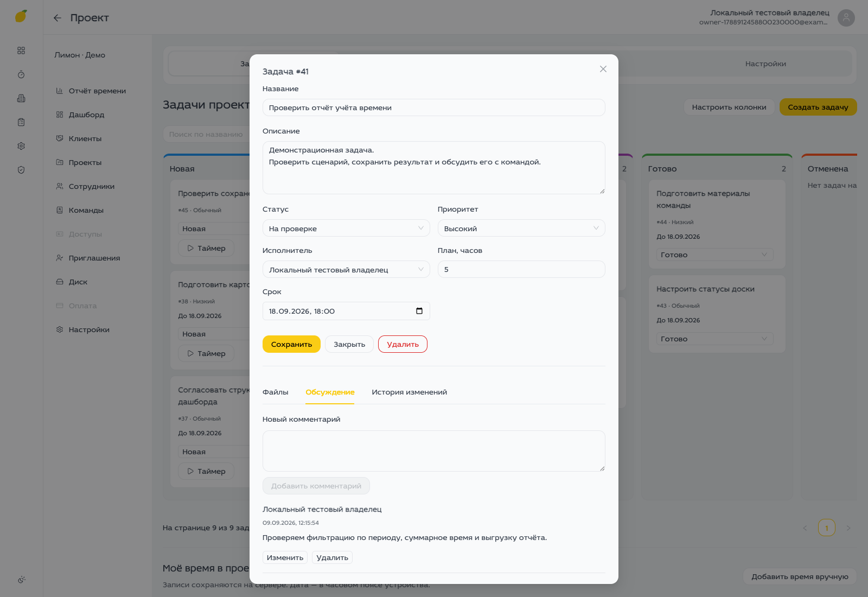Viewport: 868px width, 597px height.
Task: Go to previous page arrow in pagination
Action: (x=805, y=528)
